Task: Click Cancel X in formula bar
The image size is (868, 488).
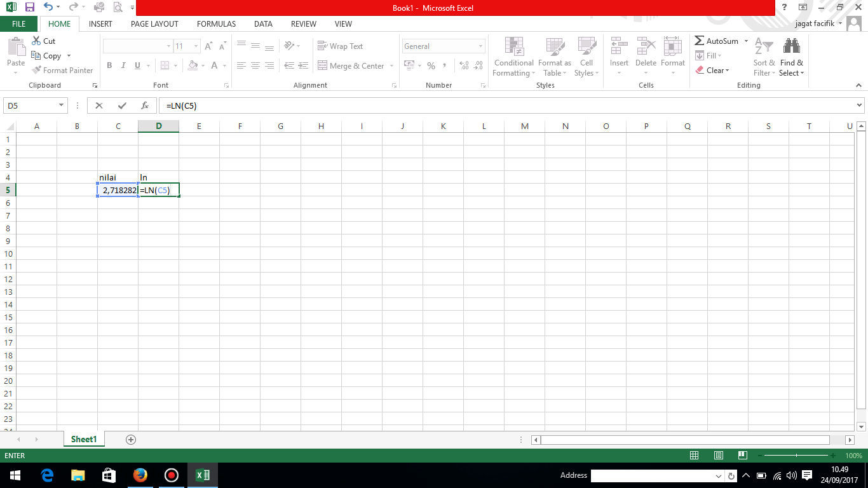Action: tap(99, 105)
